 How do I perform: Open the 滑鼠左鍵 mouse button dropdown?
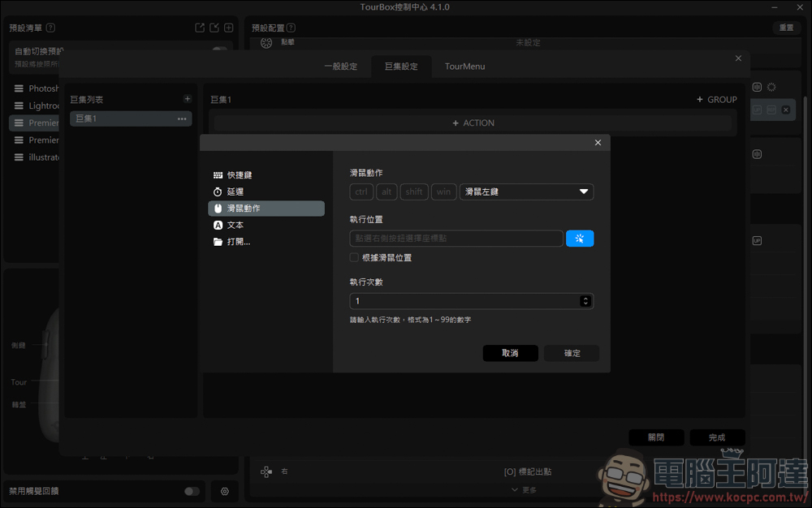pyautogui.click(x=526, y=192)
